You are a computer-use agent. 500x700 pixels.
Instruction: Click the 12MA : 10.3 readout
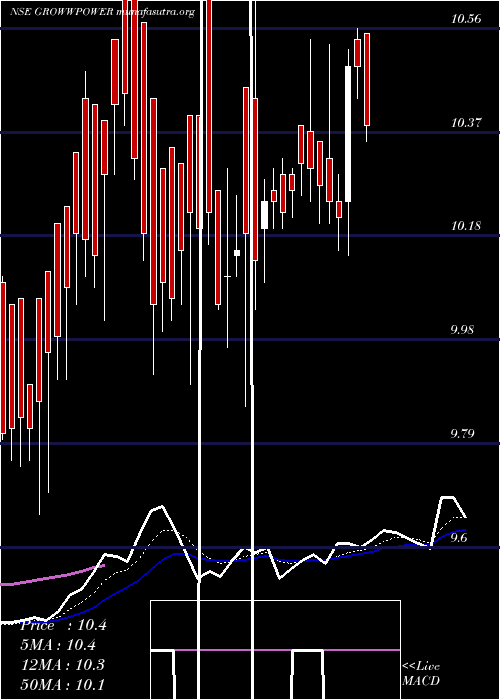(x=63, y=665)
